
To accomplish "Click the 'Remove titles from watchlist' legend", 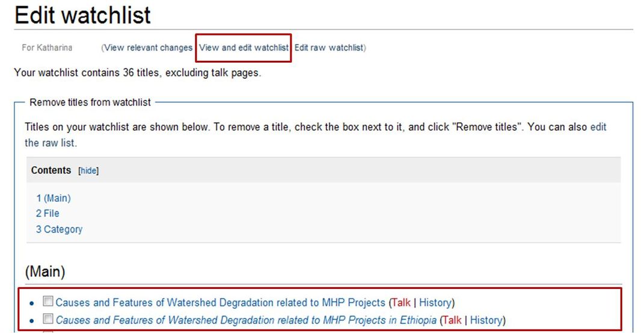I will pyautogui.click(x=90, y=102).
